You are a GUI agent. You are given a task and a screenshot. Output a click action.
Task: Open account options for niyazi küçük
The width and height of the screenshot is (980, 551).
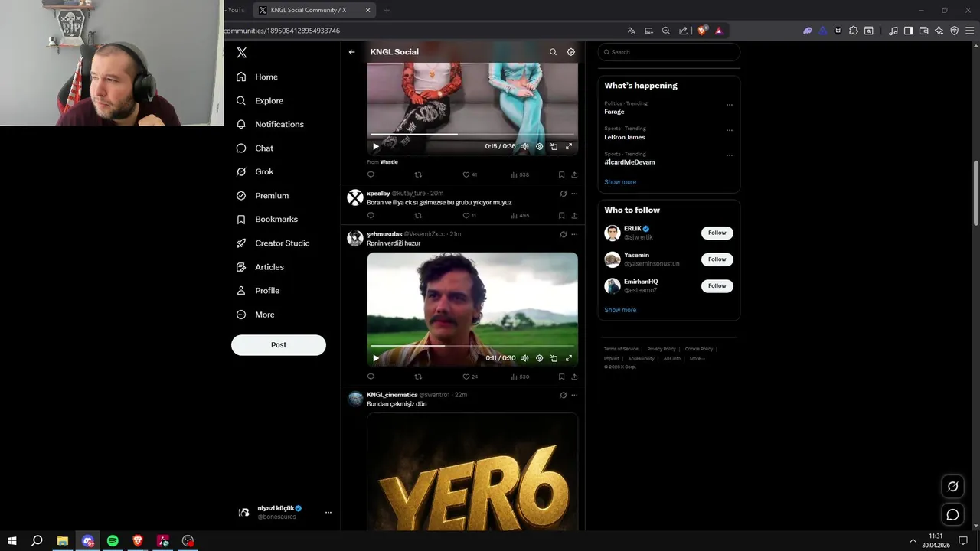click(x=328, y=512)
